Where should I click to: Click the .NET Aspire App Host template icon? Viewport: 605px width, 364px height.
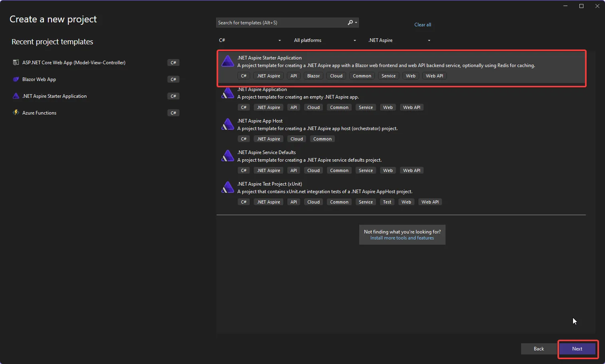click(228, 124)
